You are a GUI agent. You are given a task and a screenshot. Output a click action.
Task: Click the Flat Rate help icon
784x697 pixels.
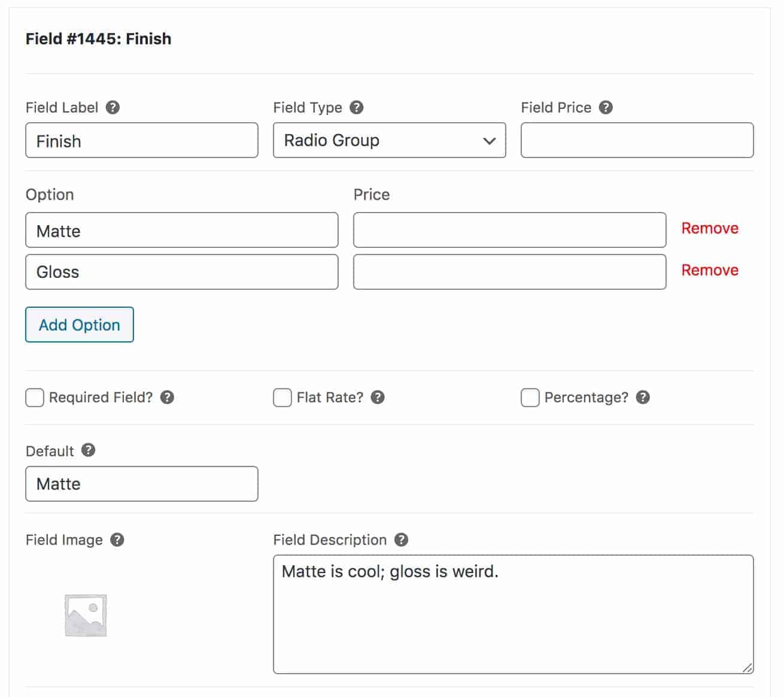pos(378,397)
